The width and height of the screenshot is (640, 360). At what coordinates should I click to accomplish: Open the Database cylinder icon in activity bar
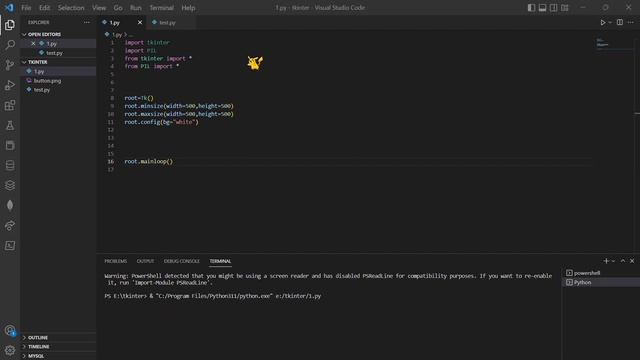pos(10,165)
